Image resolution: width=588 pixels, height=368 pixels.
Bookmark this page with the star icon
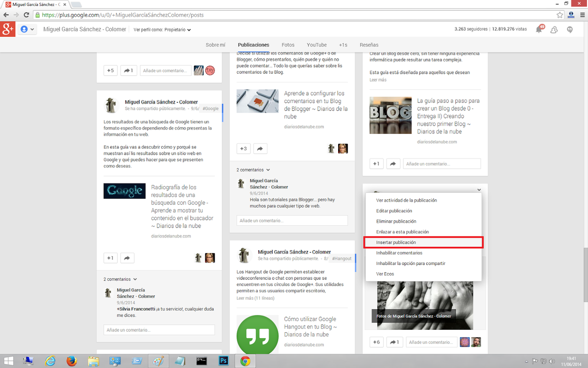[559, 15]
